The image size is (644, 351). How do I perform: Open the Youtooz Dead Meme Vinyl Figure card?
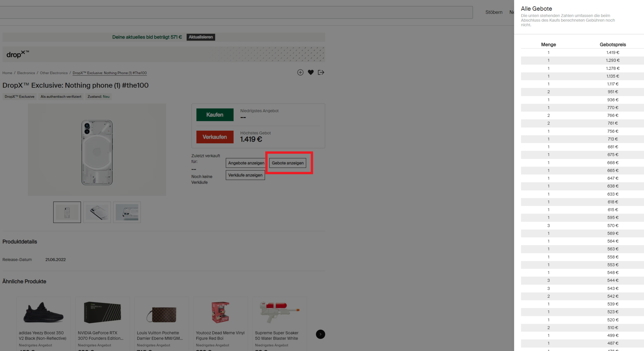coord(220,324)
